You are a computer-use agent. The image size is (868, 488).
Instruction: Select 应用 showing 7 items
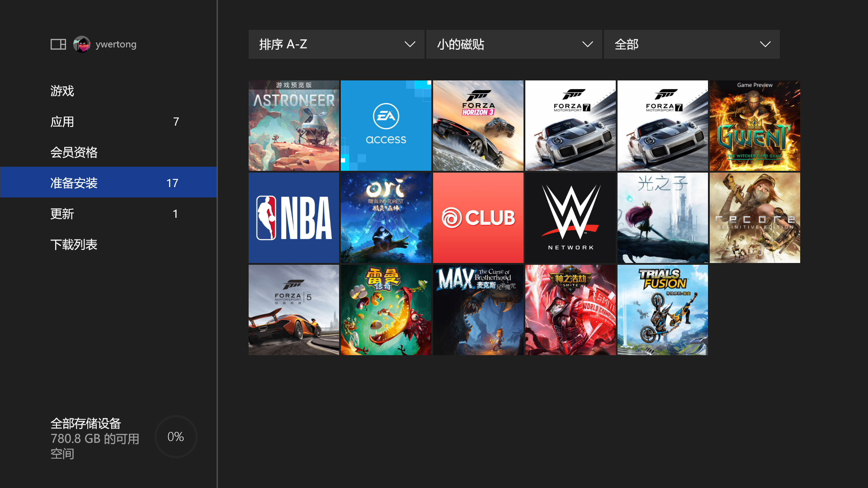pos(62,121)
